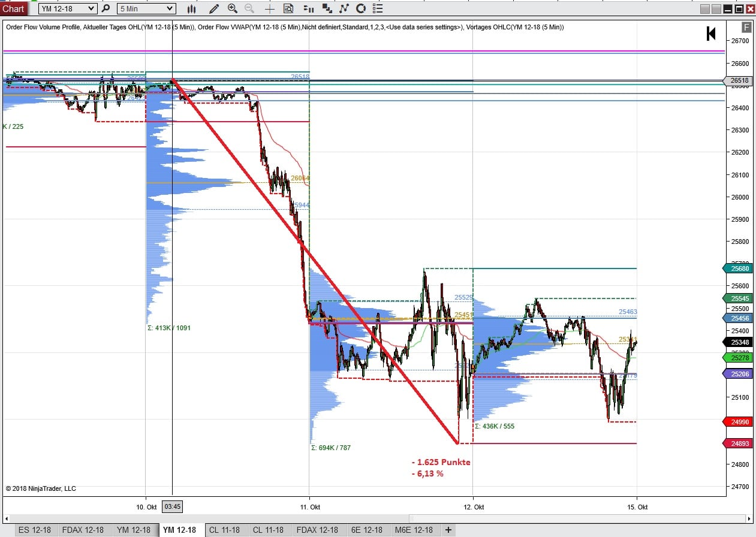
Task: Select the pencil drawing tools icon
Action: pyautogui.click(x=214, y=9)
